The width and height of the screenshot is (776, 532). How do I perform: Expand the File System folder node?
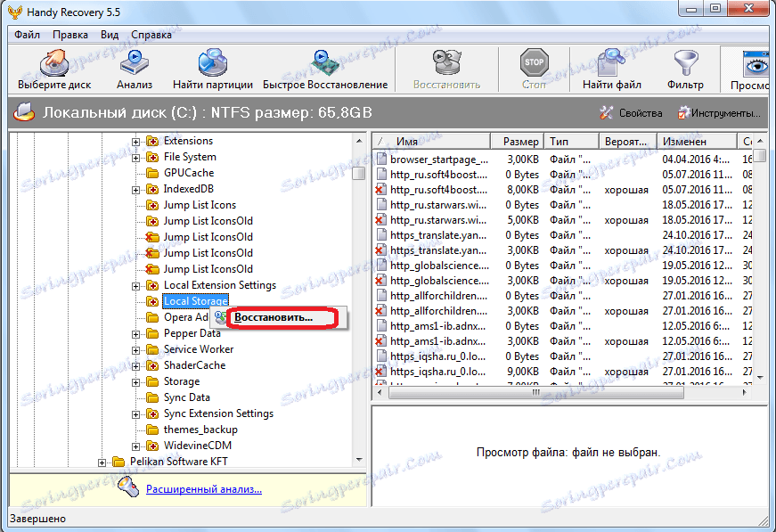tap(135, 158)
